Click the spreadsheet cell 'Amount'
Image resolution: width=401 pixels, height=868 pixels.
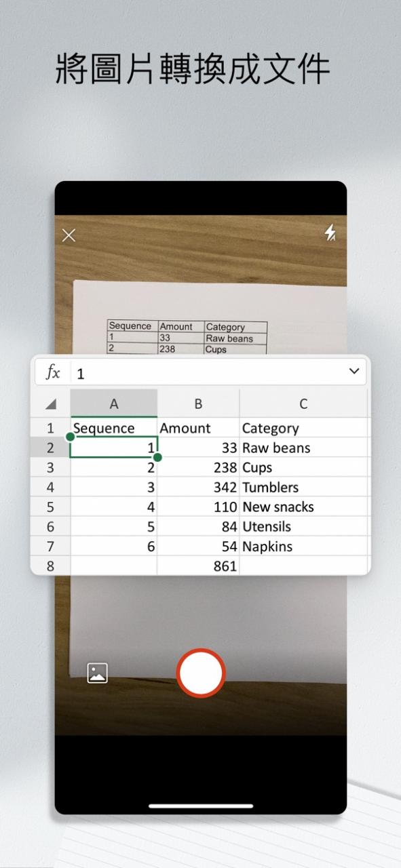tap(198, 428)
